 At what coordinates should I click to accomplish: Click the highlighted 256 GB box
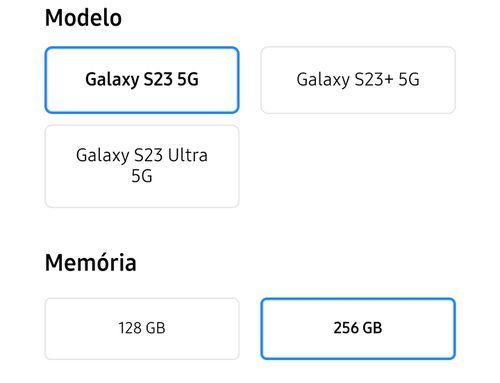click(x=358, y=329)
